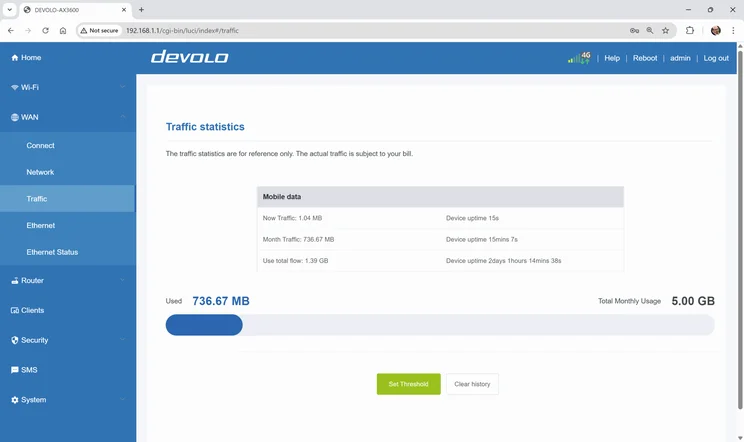The width and height of the screenshot is (744, 442).
Task: Click the 4G signal strength icon
Action: (x=579, y=58)
